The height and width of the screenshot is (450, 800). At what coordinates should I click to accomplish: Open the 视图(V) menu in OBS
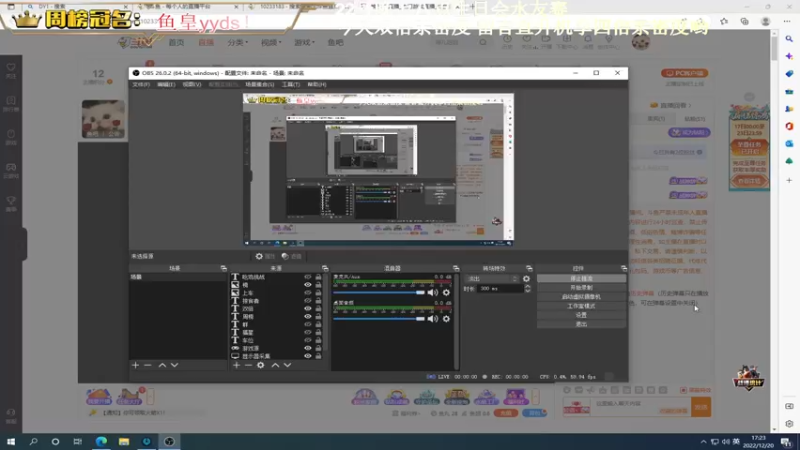[191, 84]
